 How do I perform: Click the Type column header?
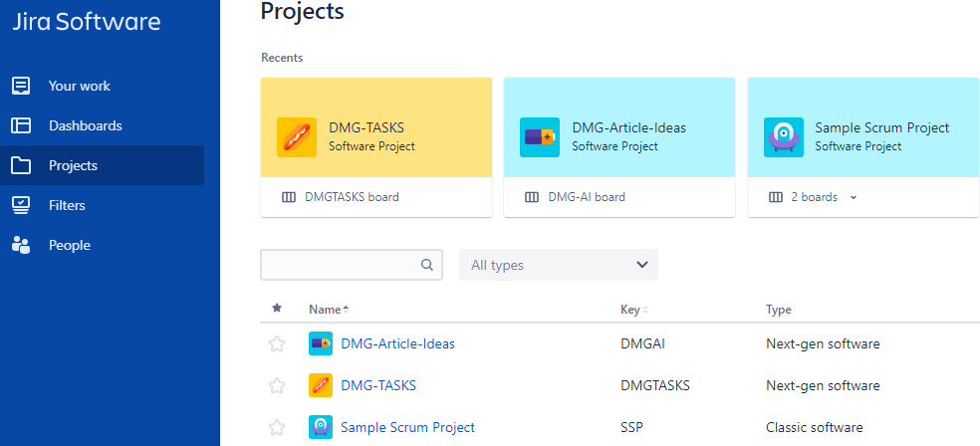point(778,310)
